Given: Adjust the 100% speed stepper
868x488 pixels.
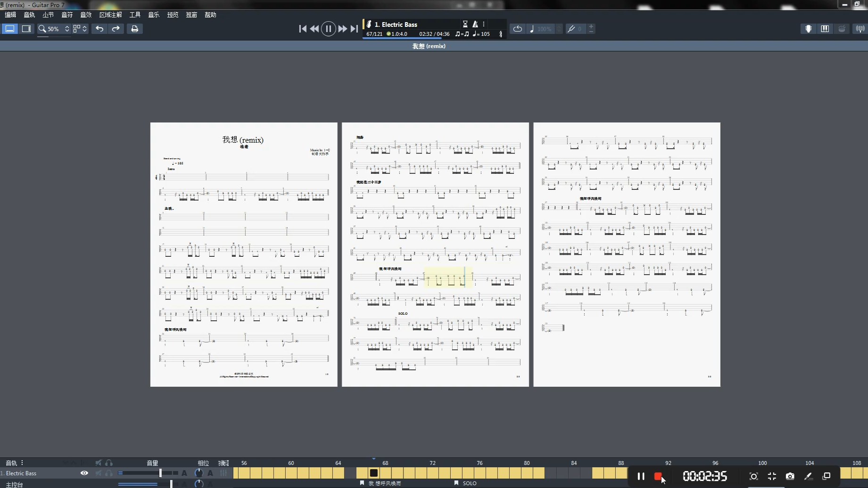Looking at the screenshot, I should click(x=559, y=29).
